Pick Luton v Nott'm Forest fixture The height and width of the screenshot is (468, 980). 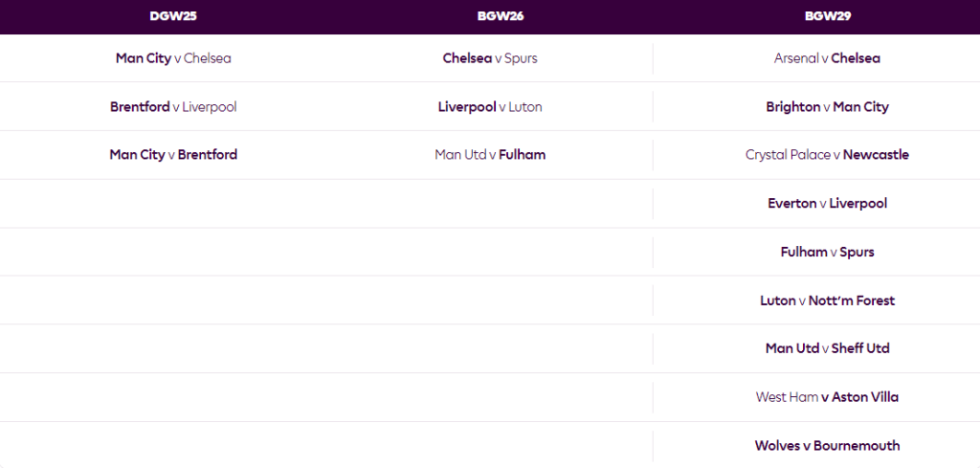[x=827, y=301]
